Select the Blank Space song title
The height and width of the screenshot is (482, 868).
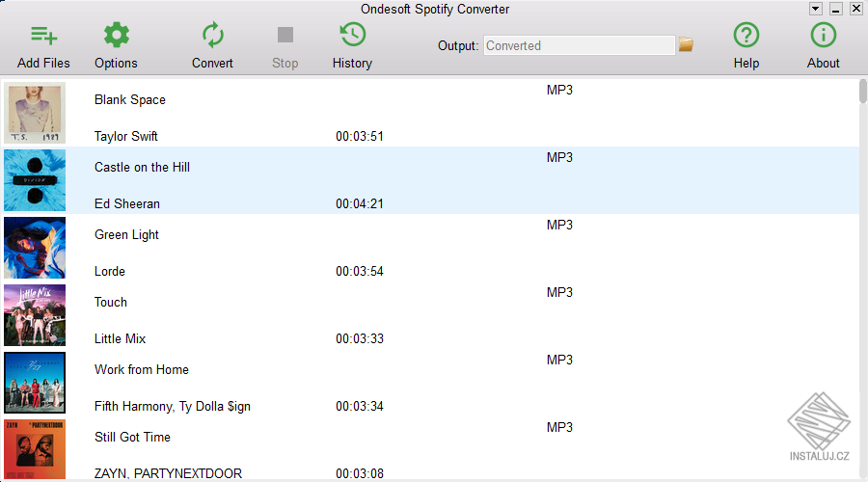(x=130, y=100)
